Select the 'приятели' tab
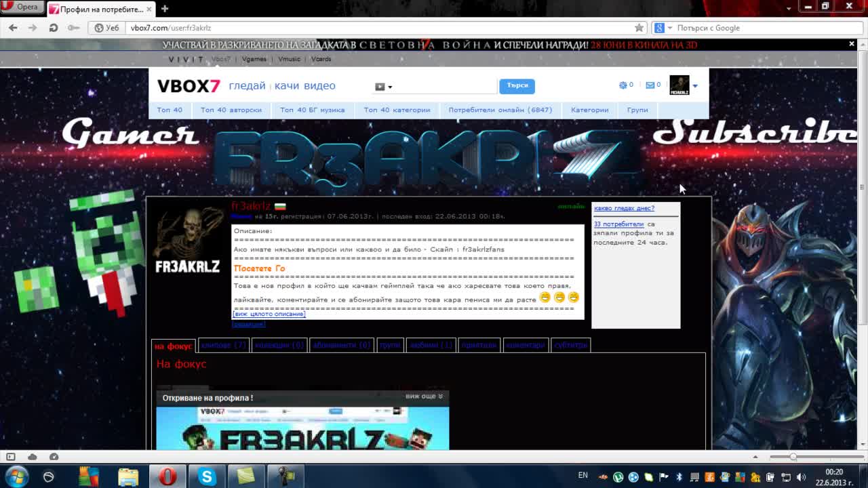The height and width of the screenshot is (488, 868). (x=479, y=345)
